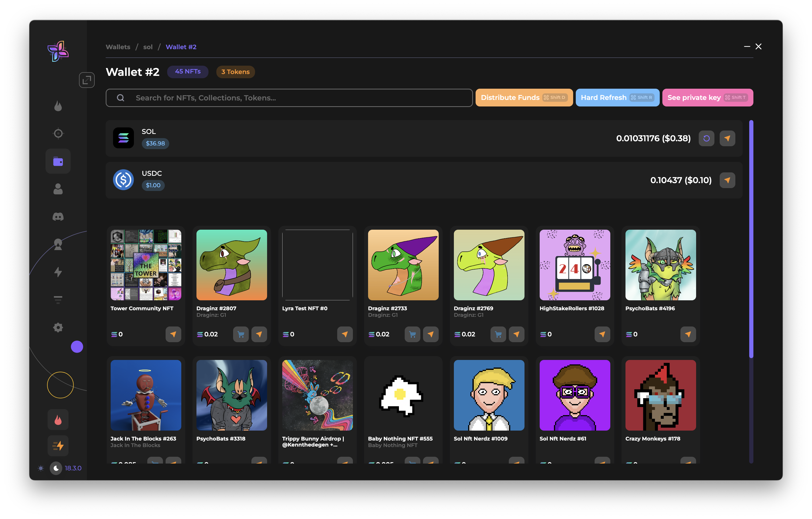Send PsychoBats #4196
This screenshot has width=812, height=519.
pyautogui.click(x=688, y=334)
